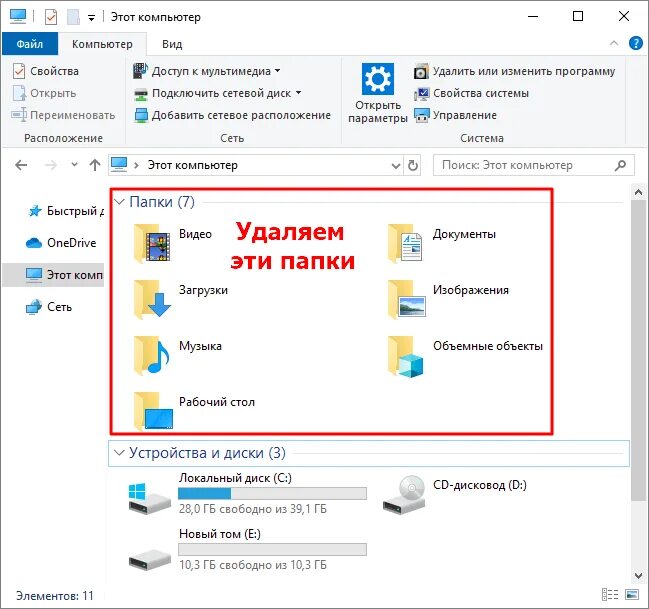649x609 pixels.
Task: Click the Help question mark icon
Action: (x=635, y=43)
